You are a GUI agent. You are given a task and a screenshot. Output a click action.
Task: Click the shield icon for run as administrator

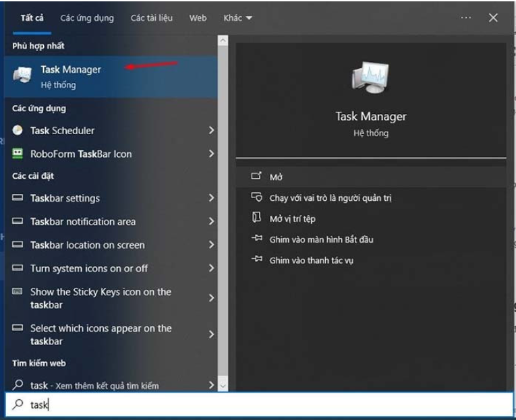tap(256, 198)
